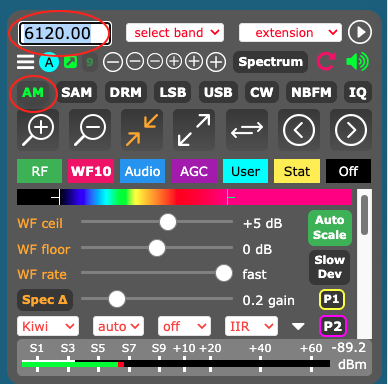The image size is (388, 384).
Task: Select LSB mode
Action: tap(173, 92)
